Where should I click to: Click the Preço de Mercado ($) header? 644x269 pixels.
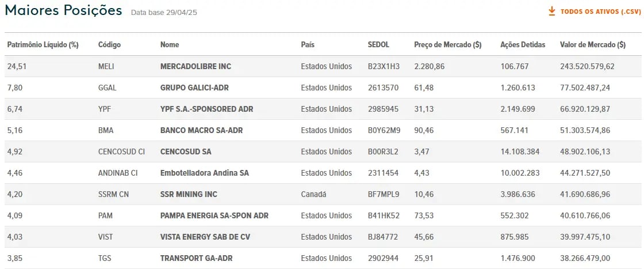[448, 44]
